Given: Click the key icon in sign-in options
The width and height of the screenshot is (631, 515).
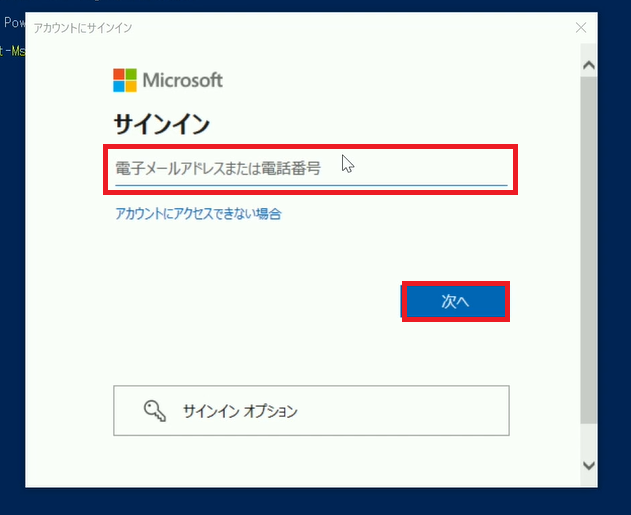Looking at the screenshot, I should (155, 411).
